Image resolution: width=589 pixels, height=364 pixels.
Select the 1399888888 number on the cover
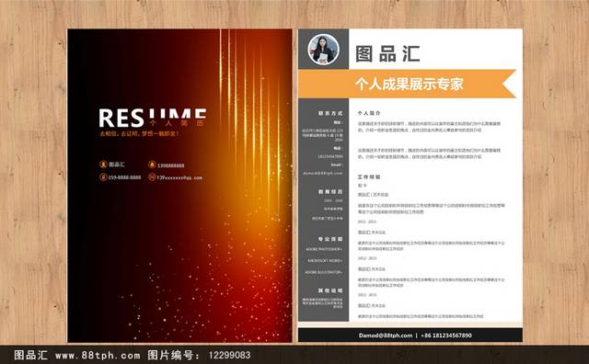coord(171,165)
